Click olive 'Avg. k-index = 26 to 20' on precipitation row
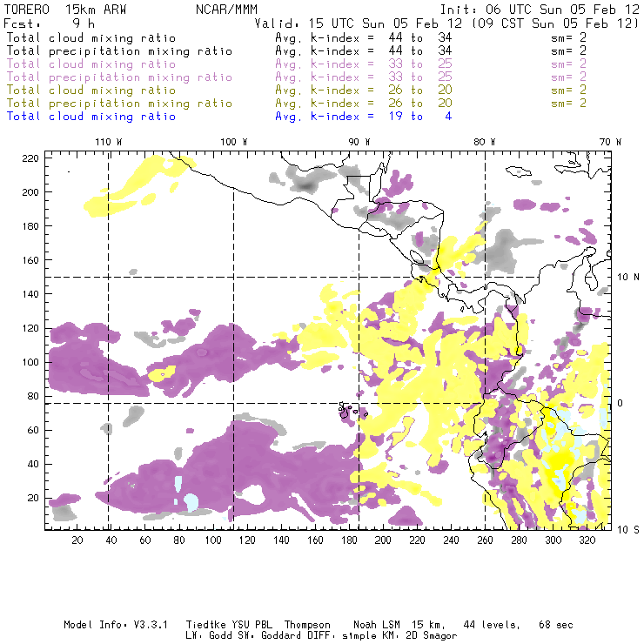 [364, 103]
